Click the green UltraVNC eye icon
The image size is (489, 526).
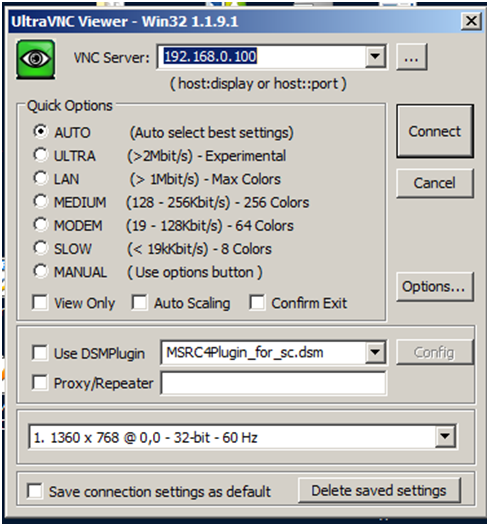pyautogui.click(x=36, y=59)
